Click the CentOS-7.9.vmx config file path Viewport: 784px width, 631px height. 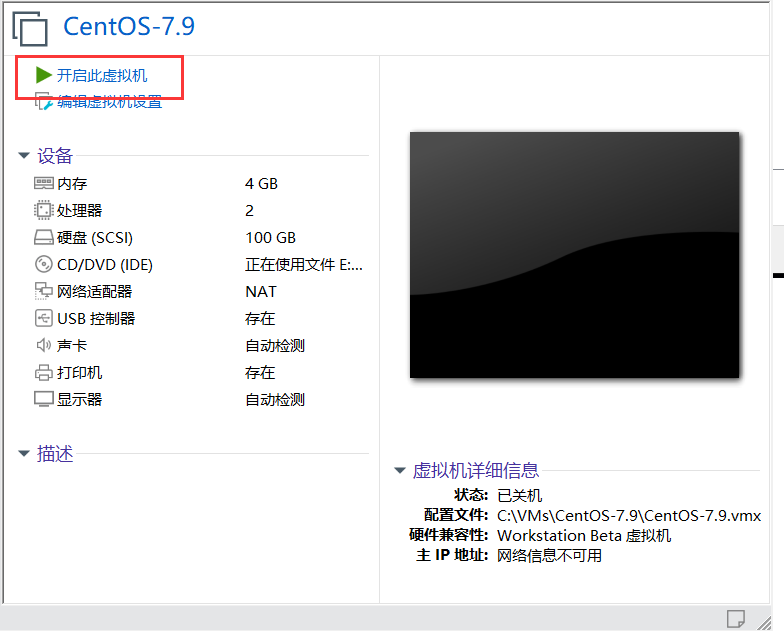[629, 516]
